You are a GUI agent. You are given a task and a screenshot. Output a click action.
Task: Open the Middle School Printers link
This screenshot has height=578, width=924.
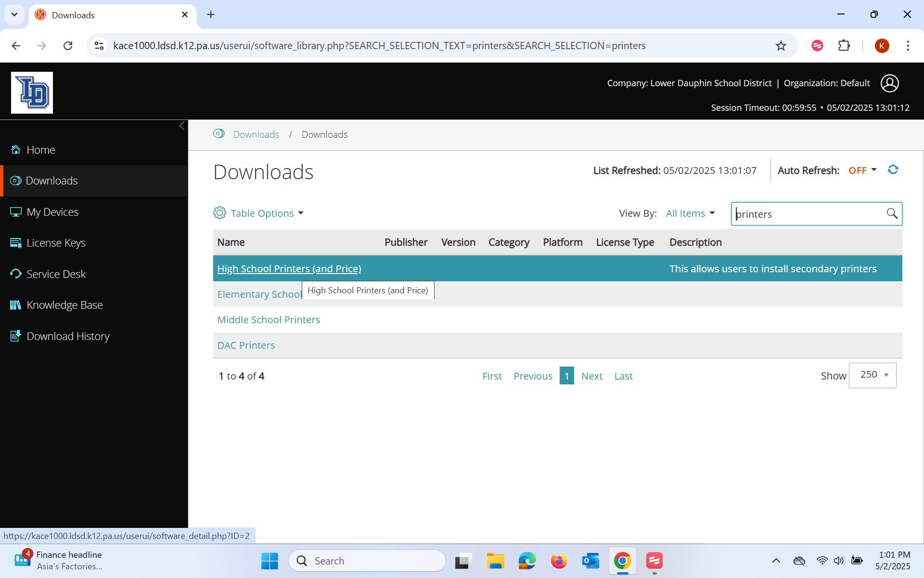[269, 320]
